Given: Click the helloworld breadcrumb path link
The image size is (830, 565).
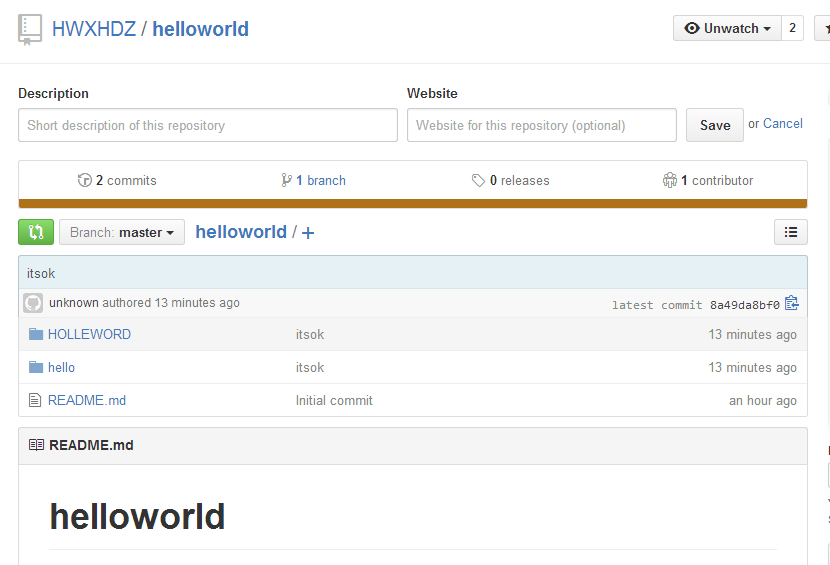Looking at the screenshot, I should [x=241, y=232].
